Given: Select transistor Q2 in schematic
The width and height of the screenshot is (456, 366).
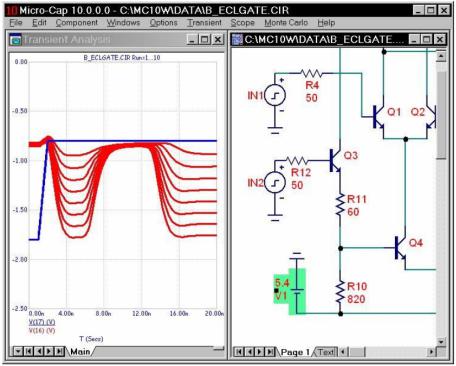Looking at the screenshot, I should (432, 117).
